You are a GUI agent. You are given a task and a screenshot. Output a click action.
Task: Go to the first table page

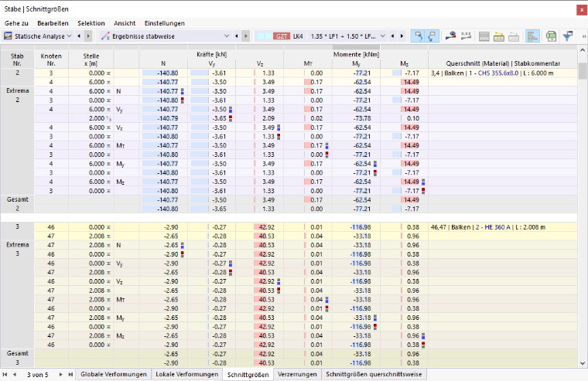tap(5, 374)
